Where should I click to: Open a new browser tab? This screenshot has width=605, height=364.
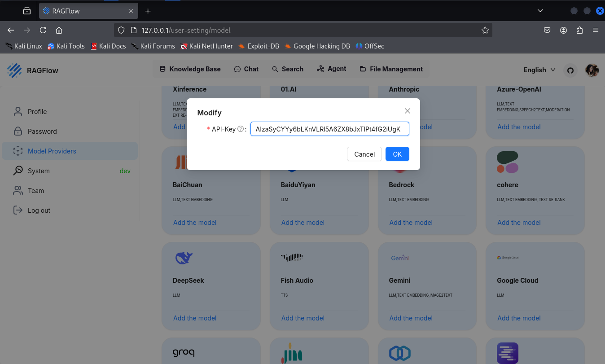(148, 11)
